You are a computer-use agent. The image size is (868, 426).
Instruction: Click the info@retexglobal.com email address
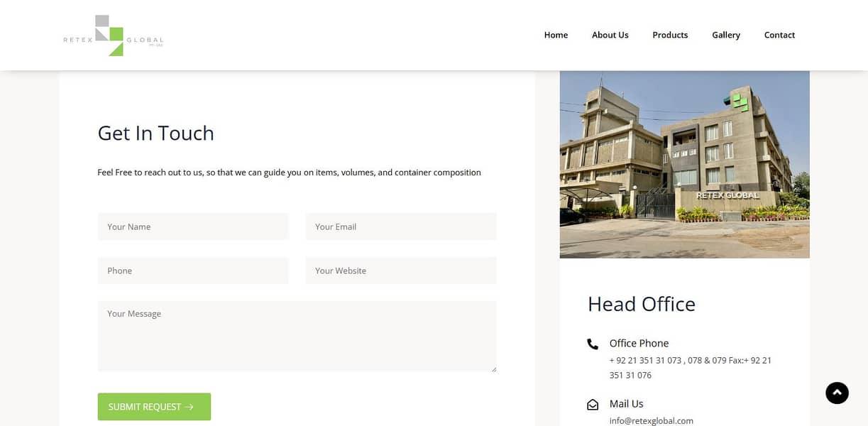coord(651,420)
